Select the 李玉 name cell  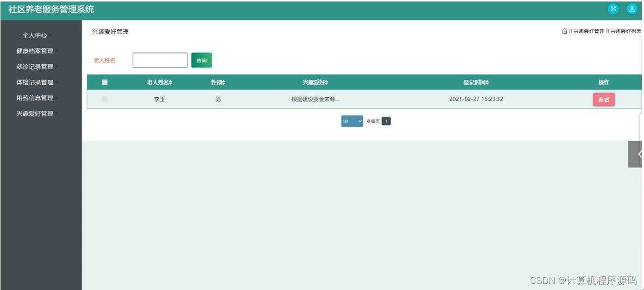point(160,99)
